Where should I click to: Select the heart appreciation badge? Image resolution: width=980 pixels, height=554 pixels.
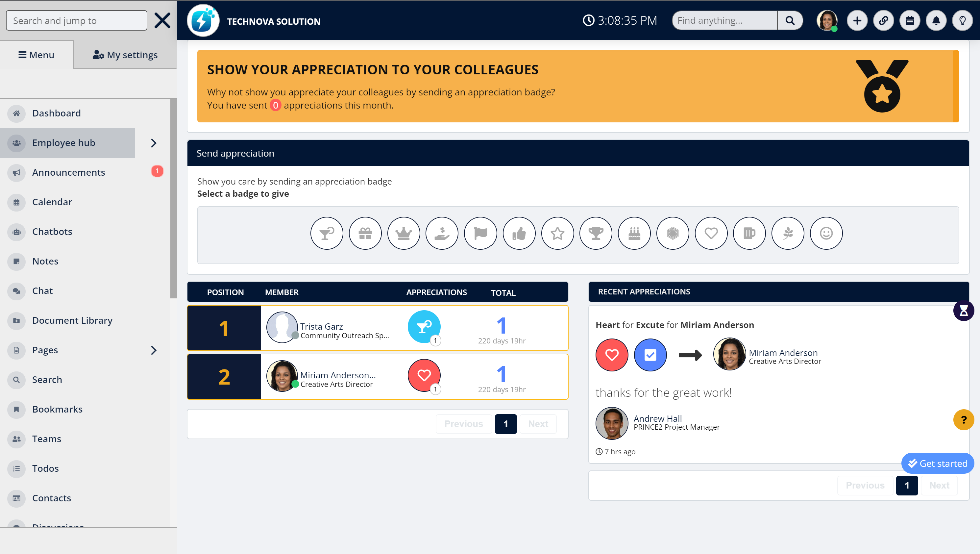(711, 233)
